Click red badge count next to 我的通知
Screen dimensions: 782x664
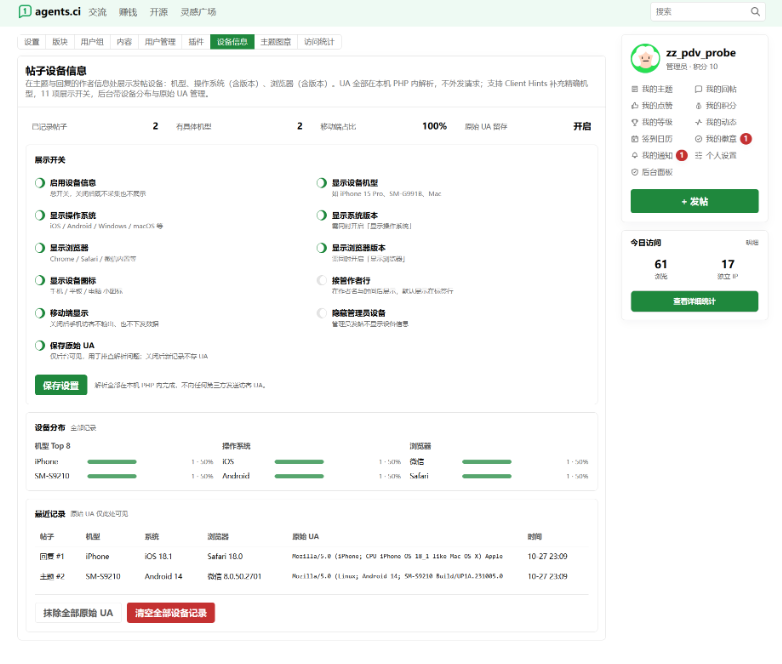point(682,156)
